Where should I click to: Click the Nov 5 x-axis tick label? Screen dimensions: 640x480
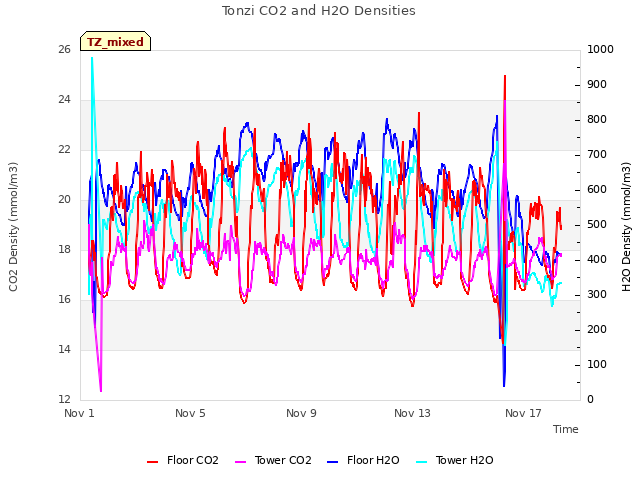point(190,413)
